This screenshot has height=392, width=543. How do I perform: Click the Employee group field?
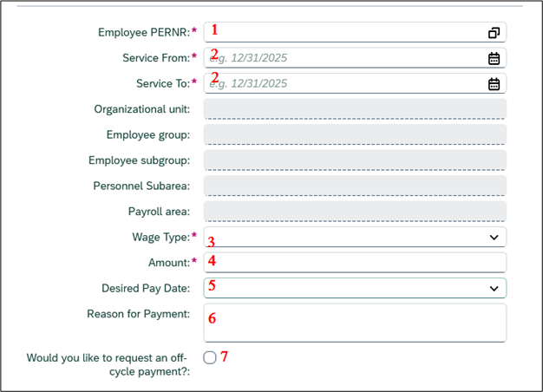pos(354,134)
